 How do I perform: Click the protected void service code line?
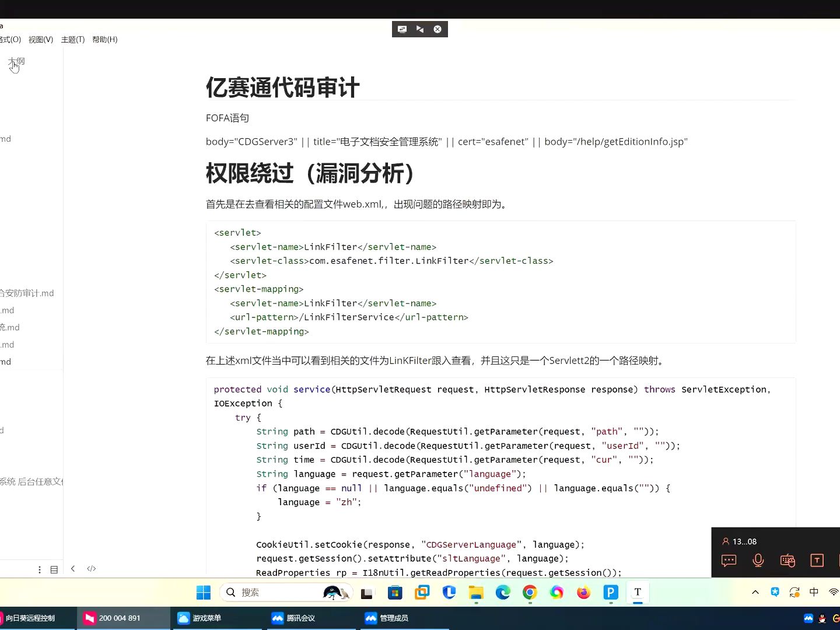coord(492,390)
